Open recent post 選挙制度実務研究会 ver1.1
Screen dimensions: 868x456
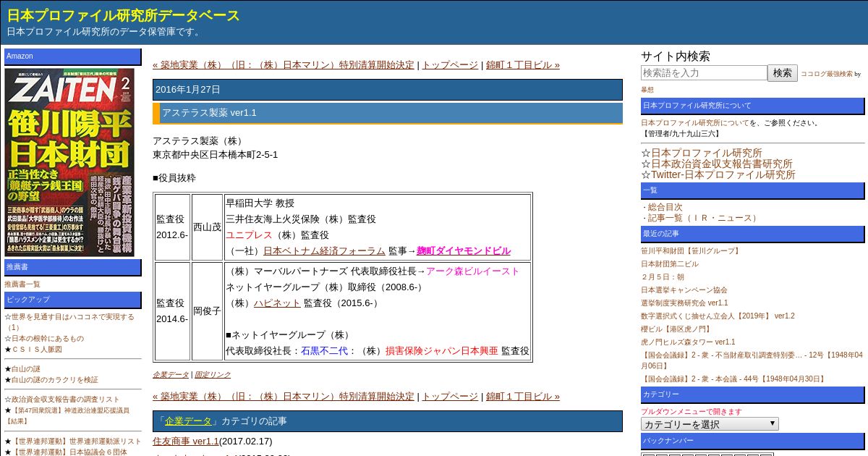click(x=684, y=303)
